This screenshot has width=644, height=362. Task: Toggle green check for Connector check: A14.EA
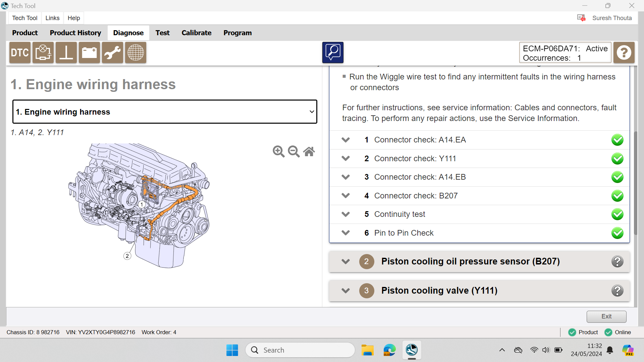[x=617, y=140]
